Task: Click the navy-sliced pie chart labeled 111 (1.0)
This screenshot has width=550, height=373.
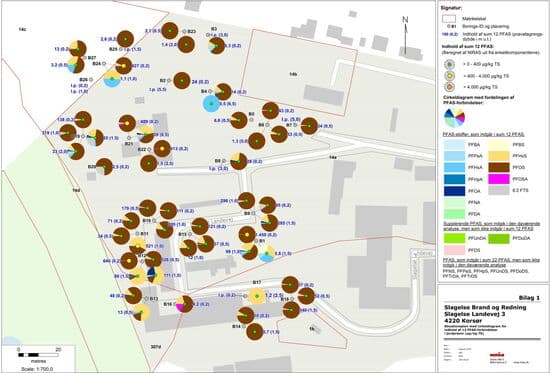Action: (x=154, y=275)
